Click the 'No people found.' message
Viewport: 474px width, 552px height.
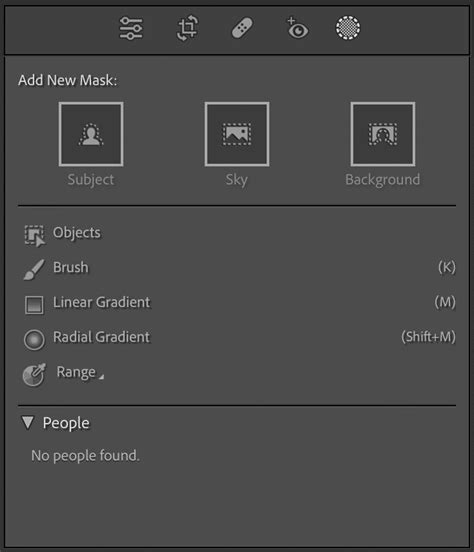(86, 456)
